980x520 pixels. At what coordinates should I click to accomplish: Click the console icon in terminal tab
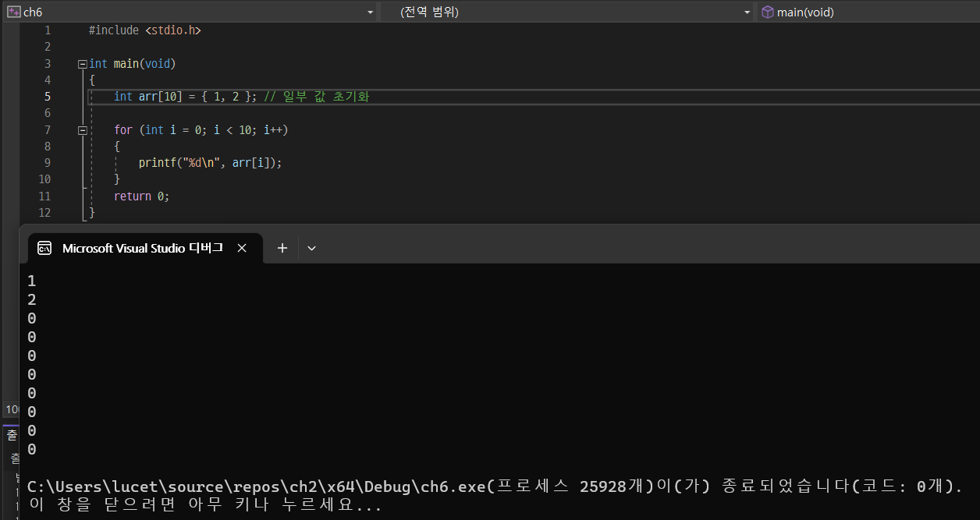tap(45, 248)
